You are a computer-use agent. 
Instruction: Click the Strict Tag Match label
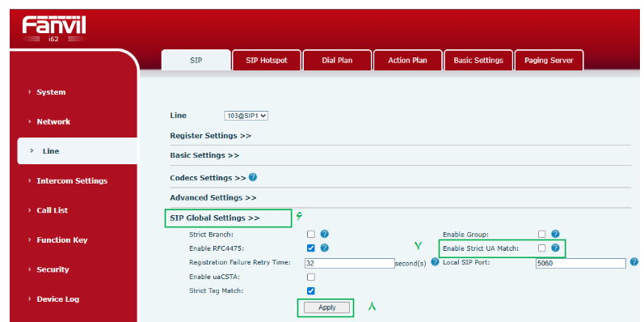tap(216, 290)
